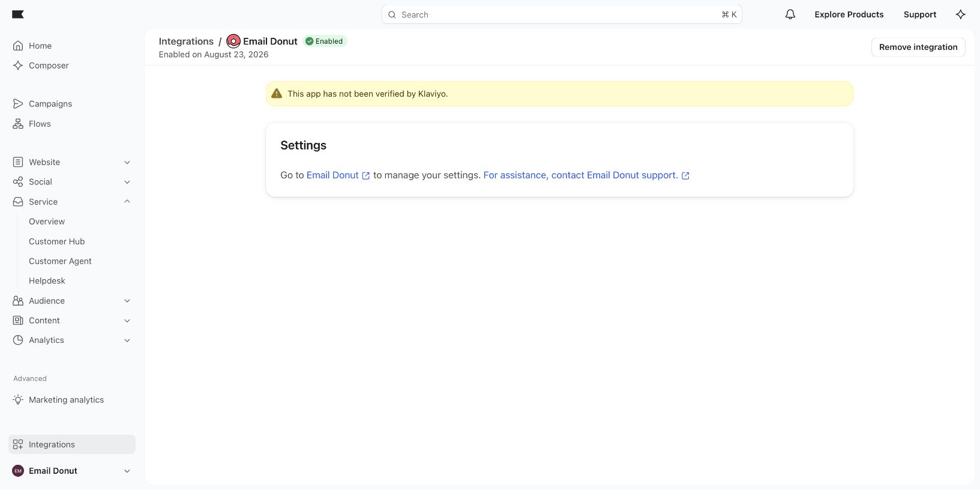Click the Remove integration button
The width and height of the screenshot is (980, 490).
click(918, 47)
